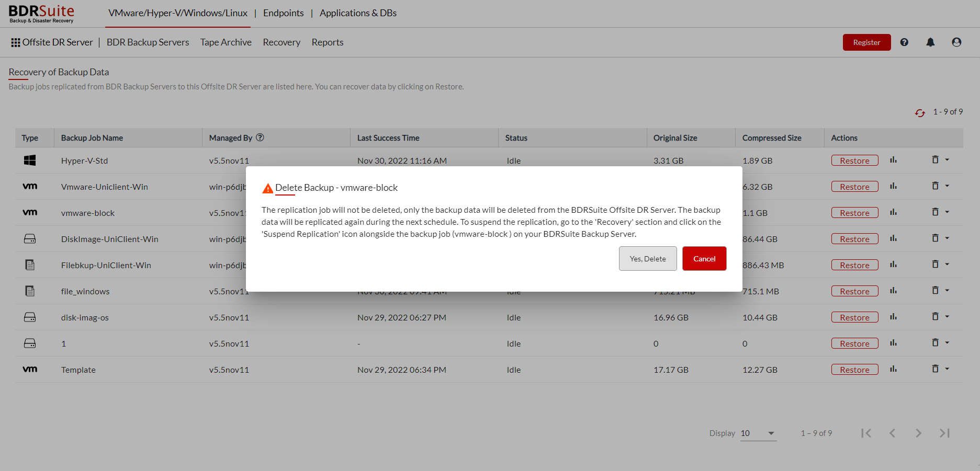View report chart icon for Hyper-V-Std
Viewport: 980px width, 471px height.
coord(893,160)
